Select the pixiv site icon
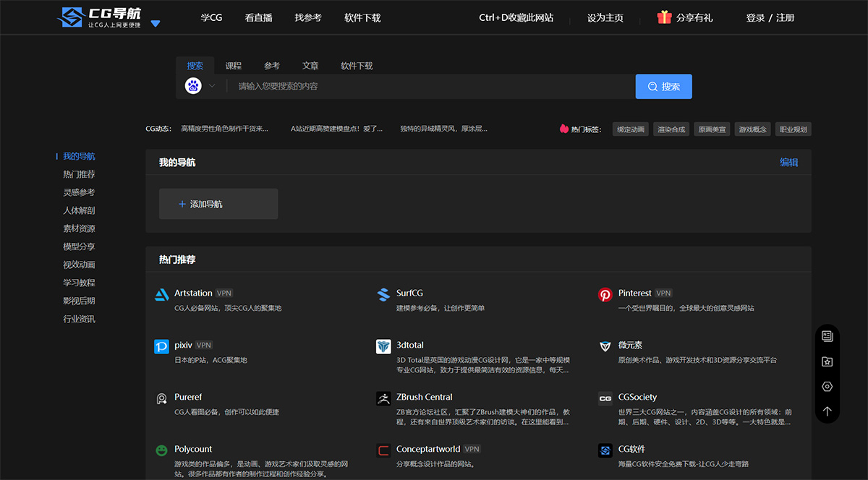Screen dimensions: 868x480 [161, 346]
